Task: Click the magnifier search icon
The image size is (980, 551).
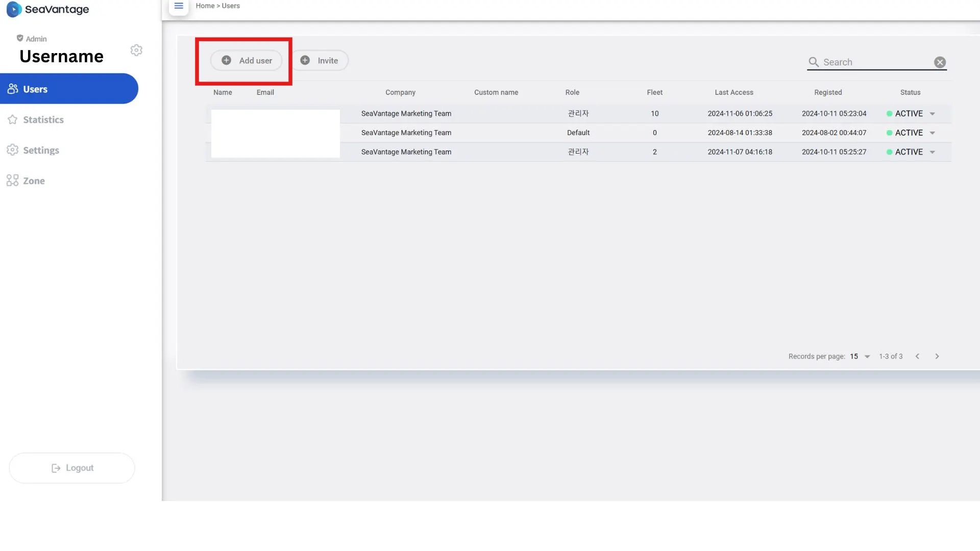Action: [x=814, y=62]
